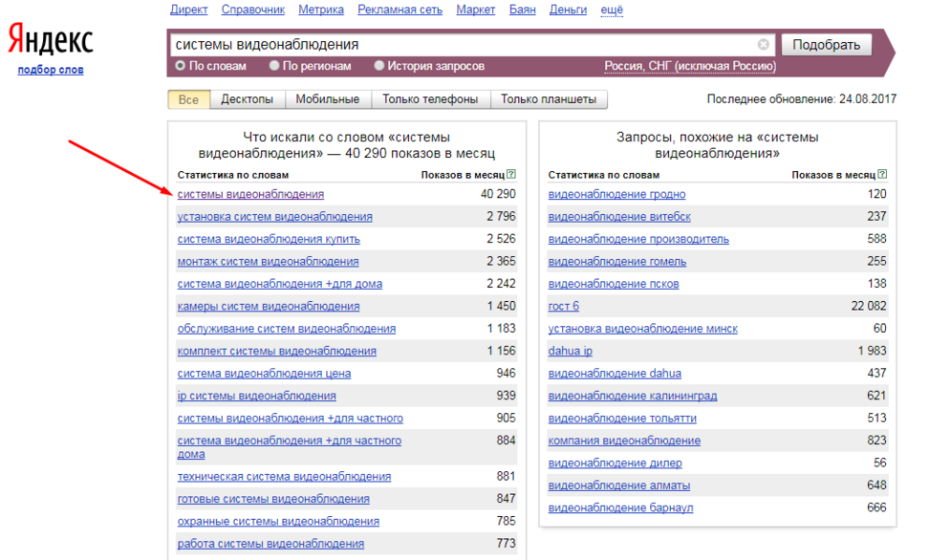The image size is (929, 560).
Task: Open 'видеонаблюдение псков' similar query
Action: (614, 285)
